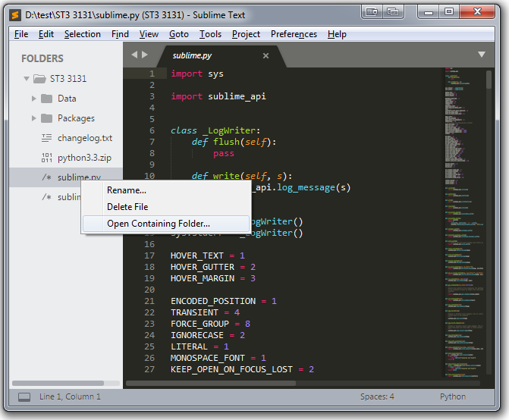Click the changelog.txt text file icon

click(x=47, y=138)
